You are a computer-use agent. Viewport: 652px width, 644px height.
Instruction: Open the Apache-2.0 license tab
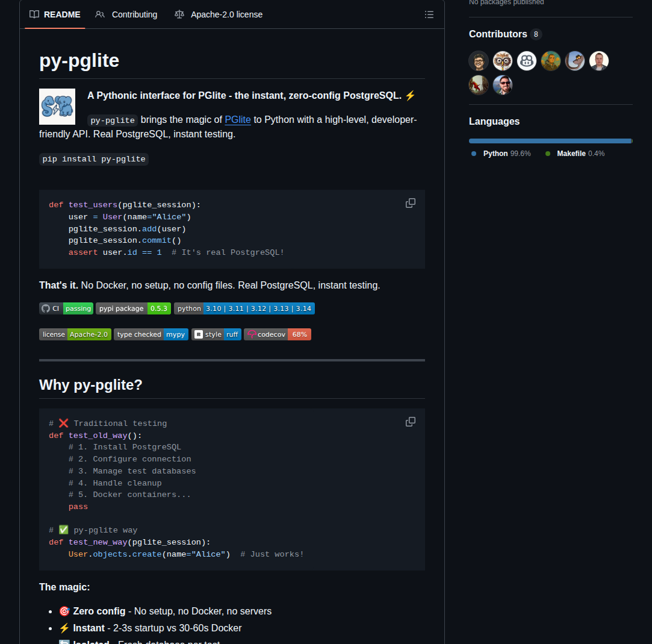(219, 14)
